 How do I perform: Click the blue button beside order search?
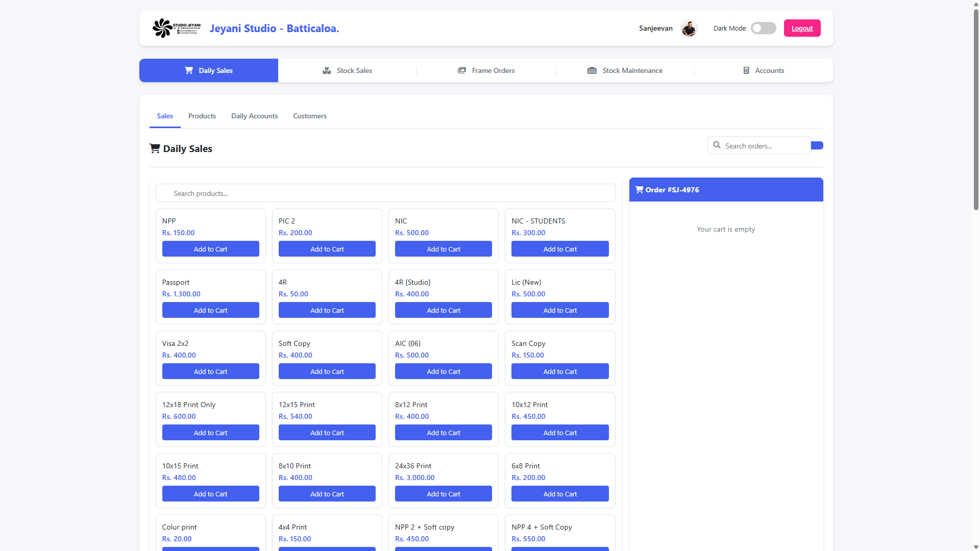pyautogui.click(x=817, y=145)
